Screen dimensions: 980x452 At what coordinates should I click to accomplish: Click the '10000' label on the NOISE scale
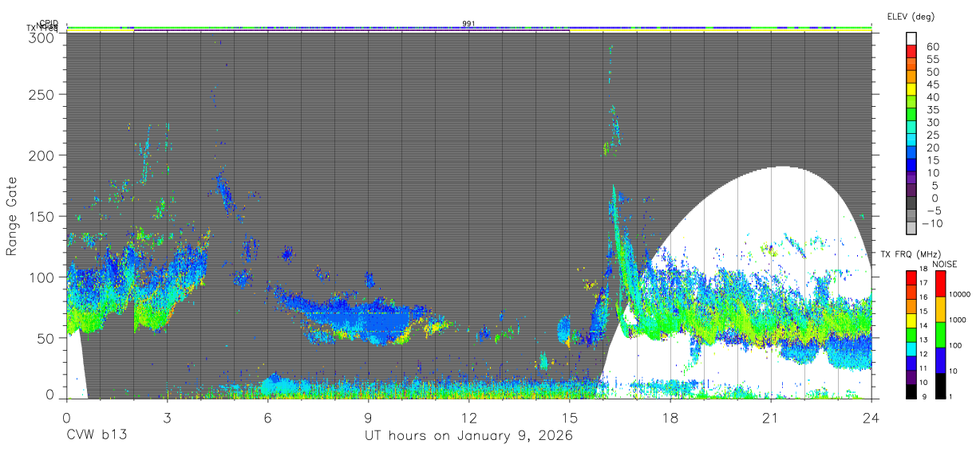(960, 294)
